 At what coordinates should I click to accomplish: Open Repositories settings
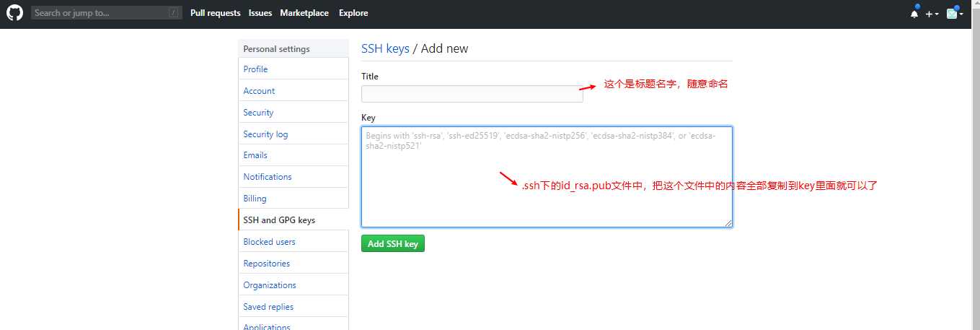(x=293, y=264)
